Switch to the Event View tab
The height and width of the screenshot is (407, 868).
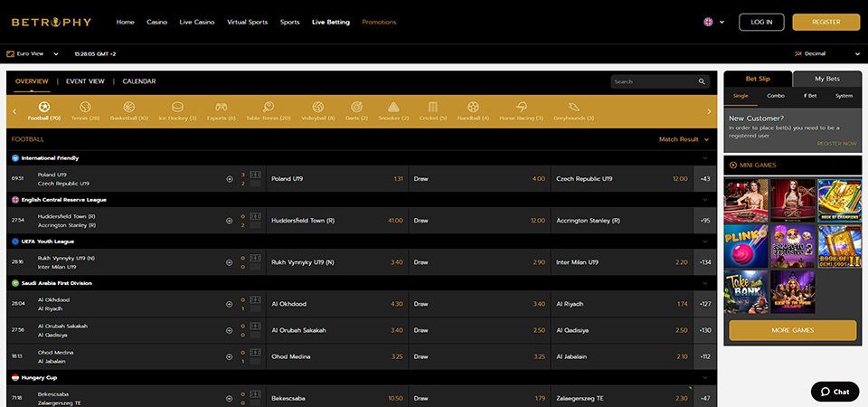[85, 81]
